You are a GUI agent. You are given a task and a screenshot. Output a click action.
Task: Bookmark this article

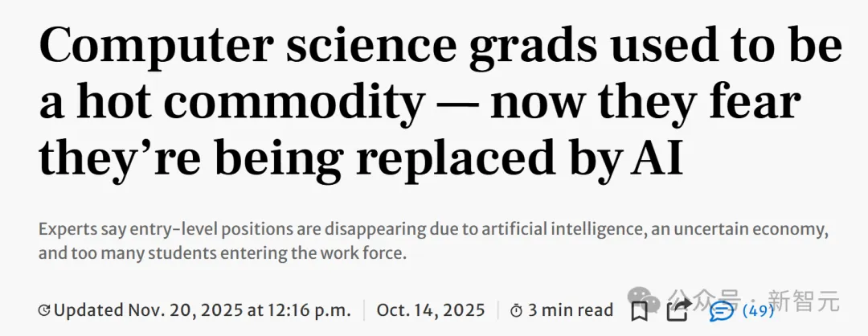640,310
